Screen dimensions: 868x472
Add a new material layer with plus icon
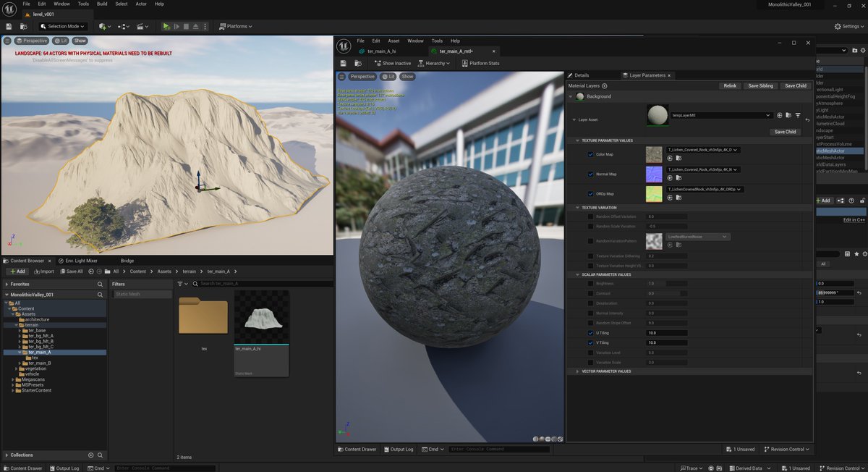tap(605, 85)
